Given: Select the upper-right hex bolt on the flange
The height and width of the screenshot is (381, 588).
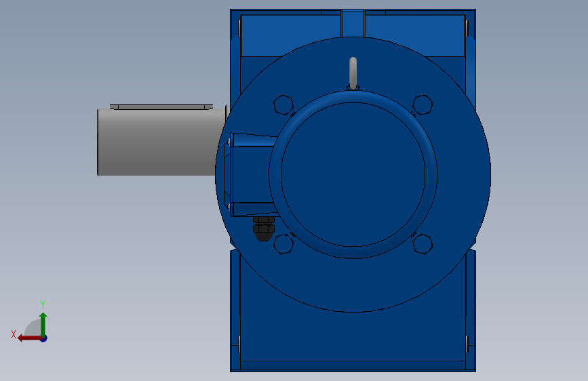Looking at the screenshot, I should (x=423, y=104).
